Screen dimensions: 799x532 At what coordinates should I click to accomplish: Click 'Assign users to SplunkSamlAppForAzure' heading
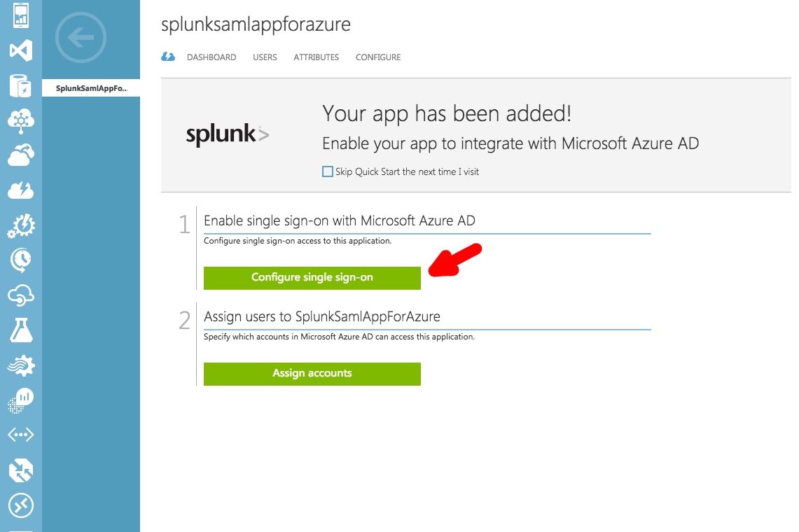pos(322,316)
